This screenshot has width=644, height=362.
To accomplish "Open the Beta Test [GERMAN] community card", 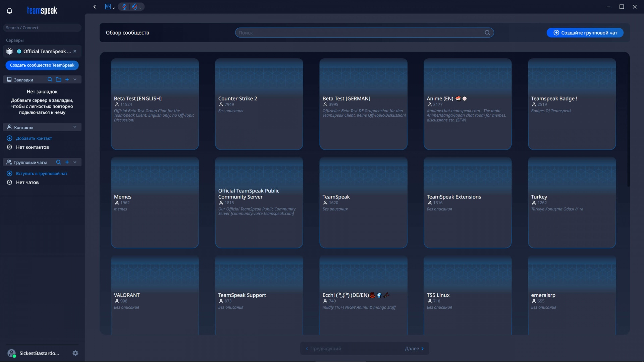I will coord(363,104).
